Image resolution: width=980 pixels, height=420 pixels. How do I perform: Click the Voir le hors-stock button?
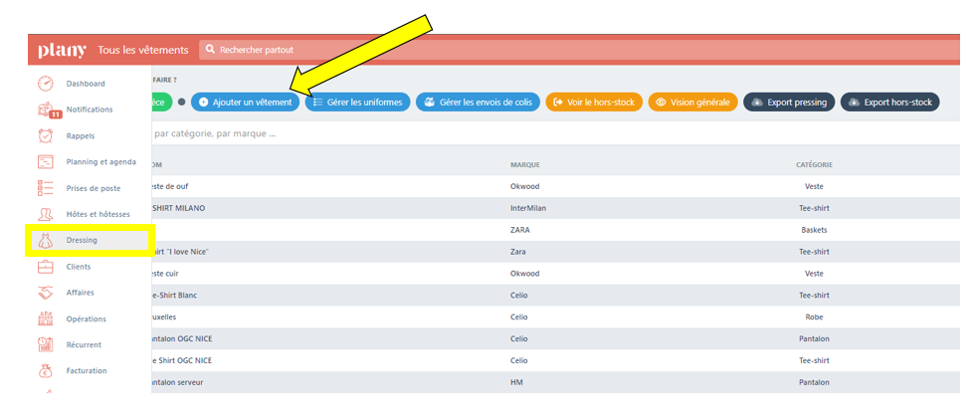[x=593, y=102]
